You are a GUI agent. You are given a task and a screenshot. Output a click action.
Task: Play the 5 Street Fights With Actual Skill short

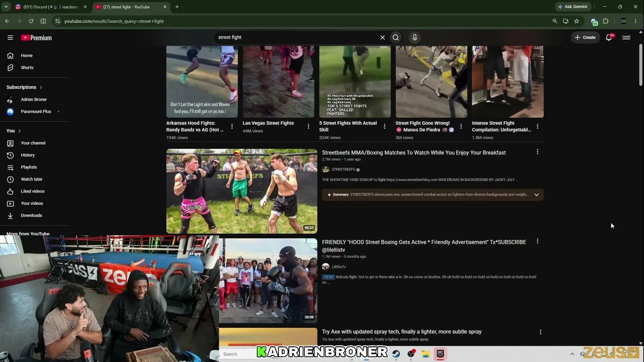tap(355, 81)
